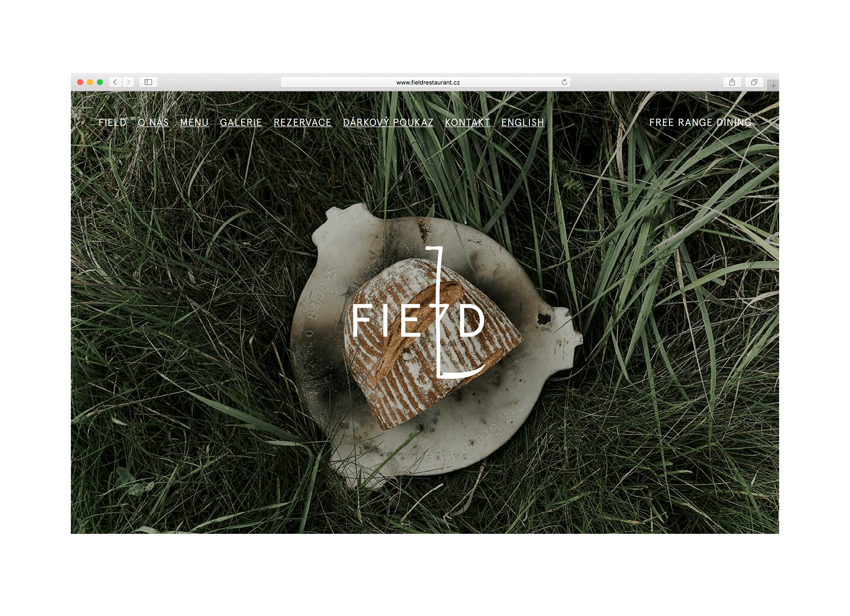Add a new tab with plus button
The image size is (850, 616).
click(x=773, y=86)
